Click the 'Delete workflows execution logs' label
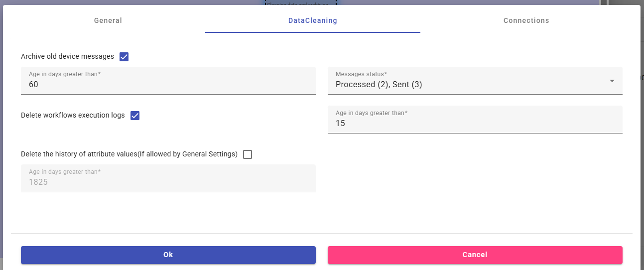The height and width of the screenshot is (270, 644). click(x=73, y=116)
